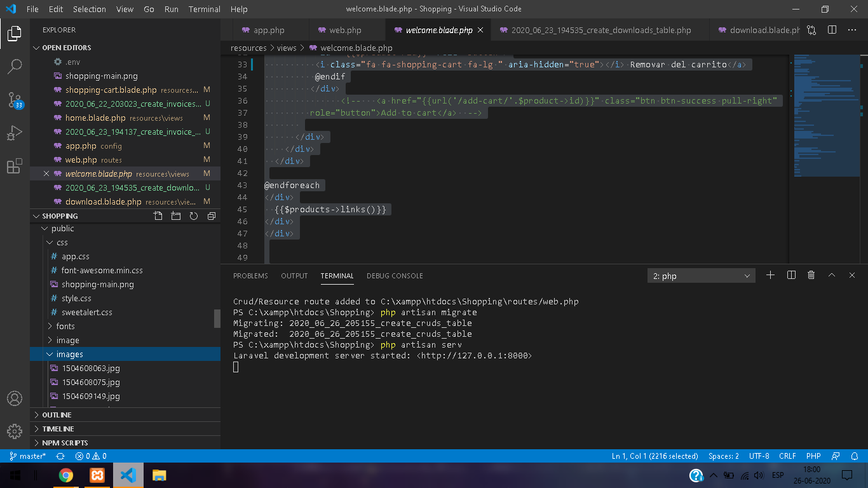Screen dimensions: 868x488
Task: Open the Manage gear menu
Action: tap(14, 431)
